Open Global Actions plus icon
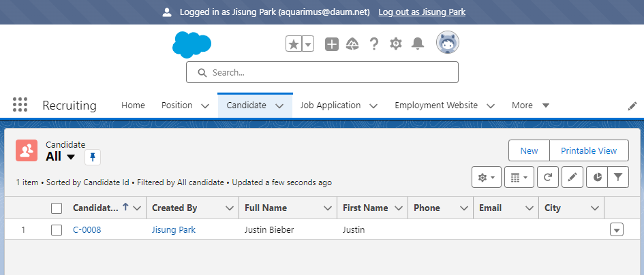This screenshot has width=644, height=275. 332,44
